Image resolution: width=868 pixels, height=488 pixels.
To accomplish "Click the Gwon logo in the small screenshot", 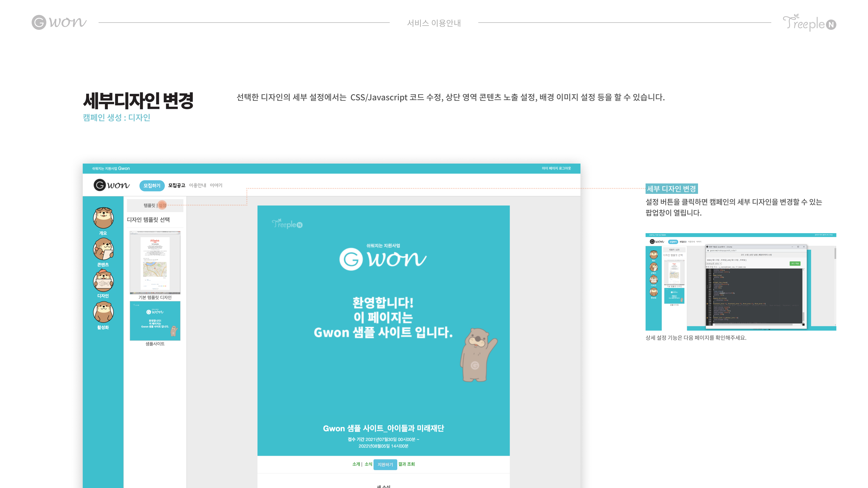I will pyautogui.click(x=657, y=242).
